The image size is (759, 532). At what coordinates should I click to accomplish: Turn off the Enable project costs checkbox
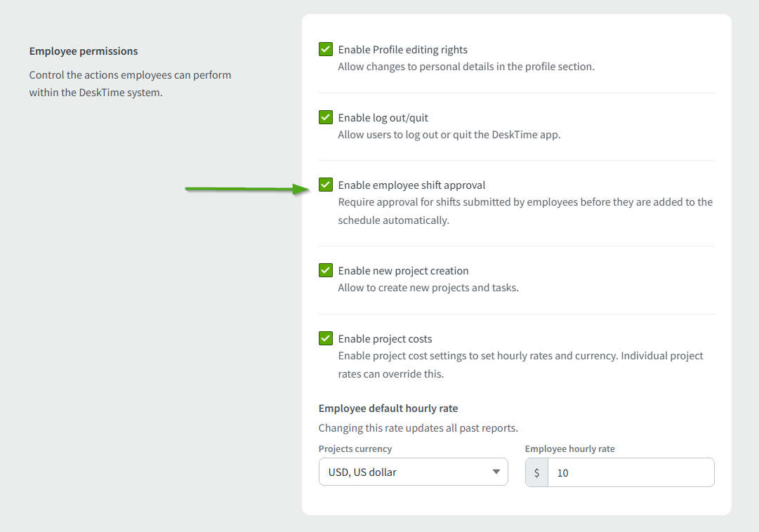[x=326, y=338]
